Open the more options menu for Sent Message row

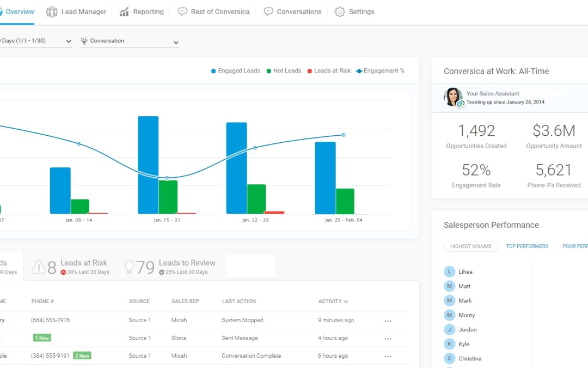click(388, 339)
